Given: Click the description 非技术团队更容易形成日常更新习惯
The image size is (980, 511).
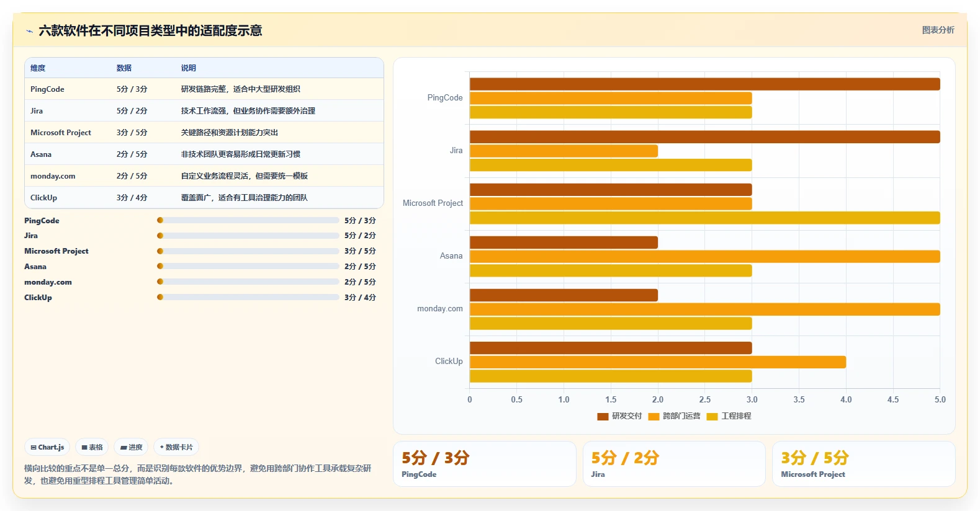Looking at the screenshot, I should click(x=241, y=154).
